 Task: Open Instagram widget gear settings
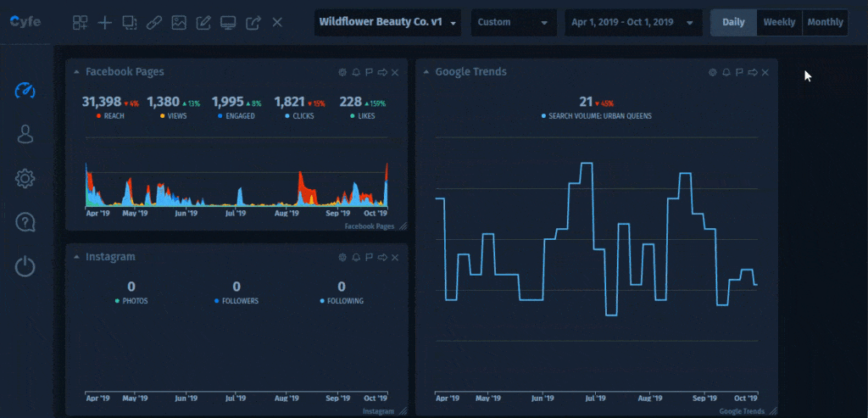(342, 258)
